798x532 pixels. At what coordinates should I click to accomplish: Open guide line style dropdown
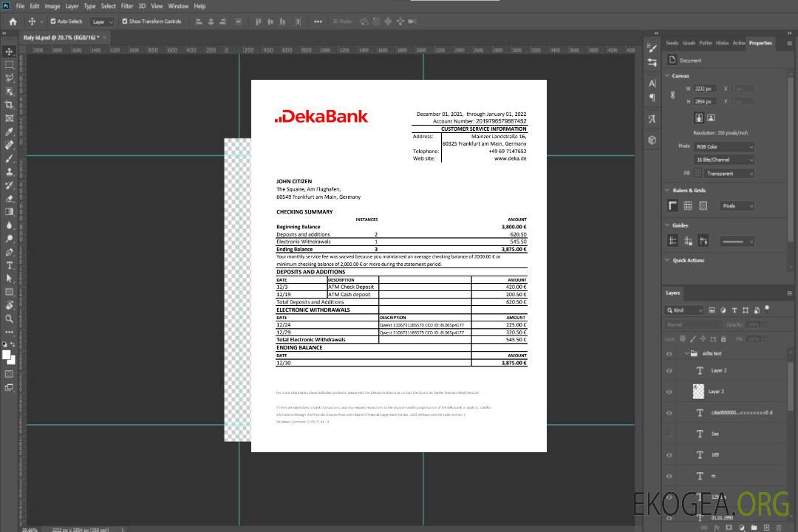737,242
